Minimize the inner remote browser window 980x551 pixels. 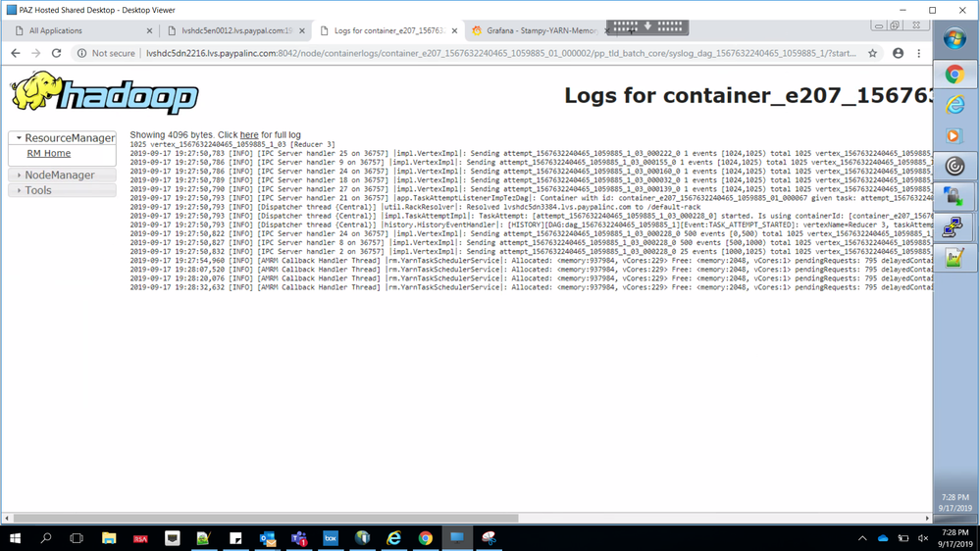pos(879,25)
